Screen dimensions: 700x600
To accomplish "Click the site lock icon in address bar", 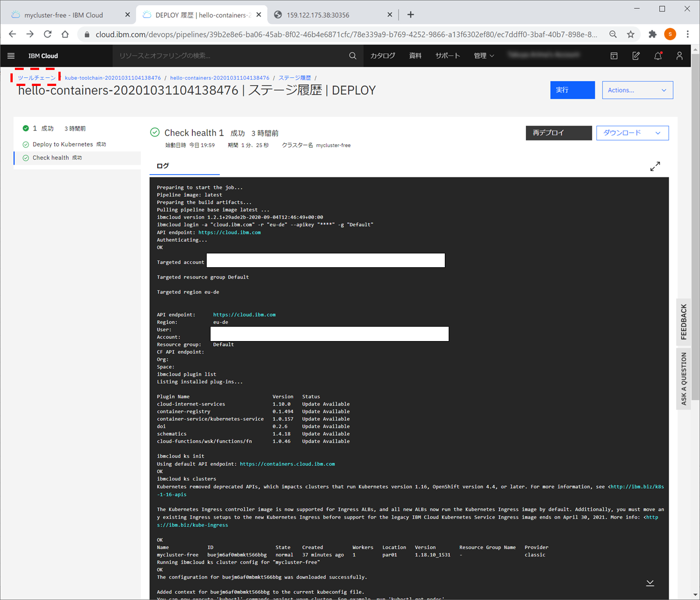I will coord(87,34).
